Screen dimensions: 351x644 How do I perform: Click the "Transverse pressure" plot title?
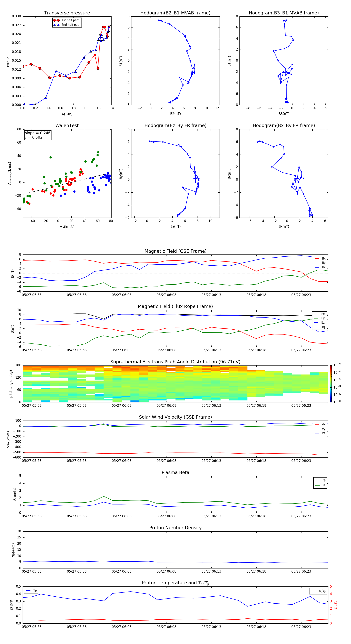click(x=67, y=13)
